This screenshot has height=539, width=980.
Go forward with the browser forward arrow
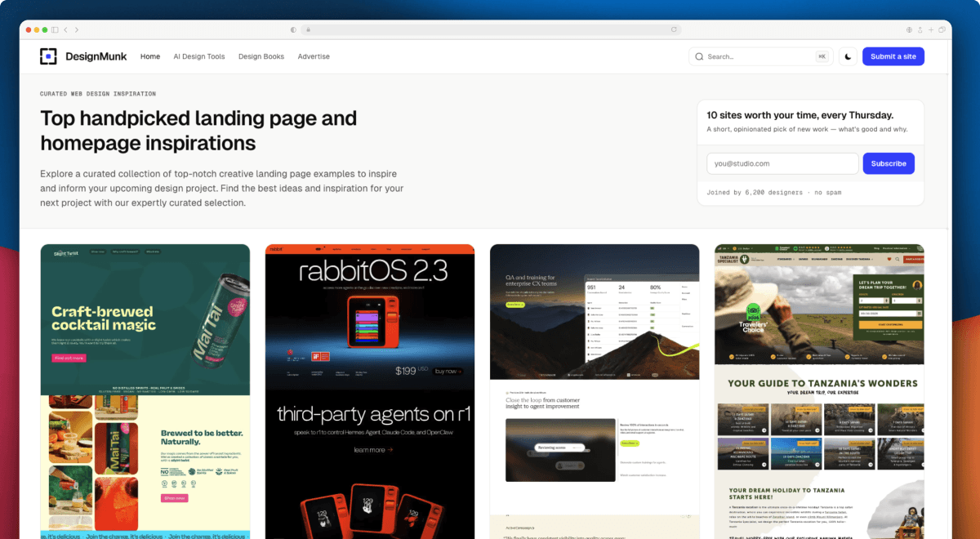tap(77, 29)
